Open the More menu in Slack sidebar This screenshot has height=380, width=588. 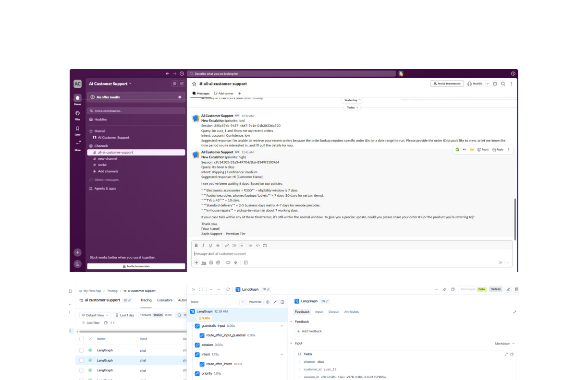coord(77,145)
